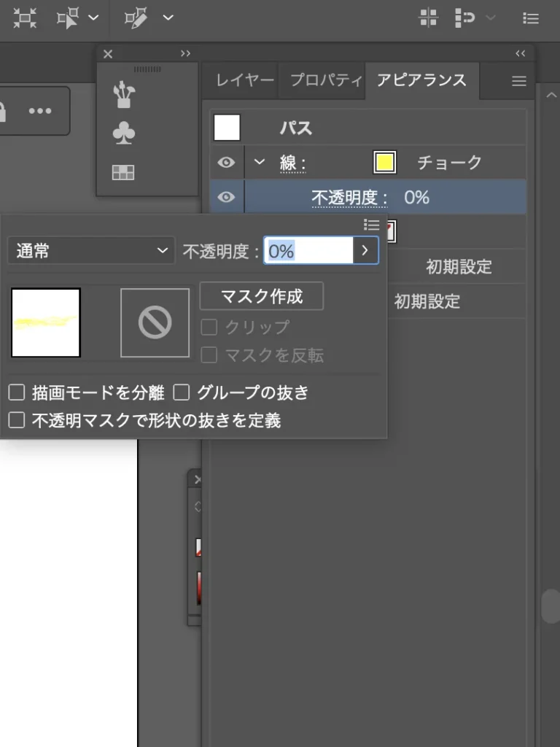This screenshot has width=560, height=747.
Task: Enable the 描画モードを分離 checkbox
Action: 17,393
